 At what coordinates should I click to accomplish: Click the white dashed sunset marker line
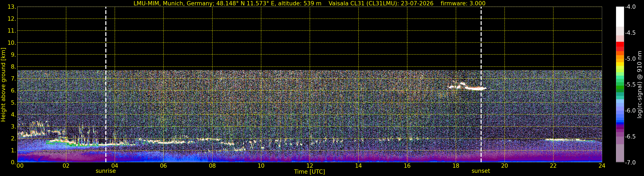coord(481,85)
